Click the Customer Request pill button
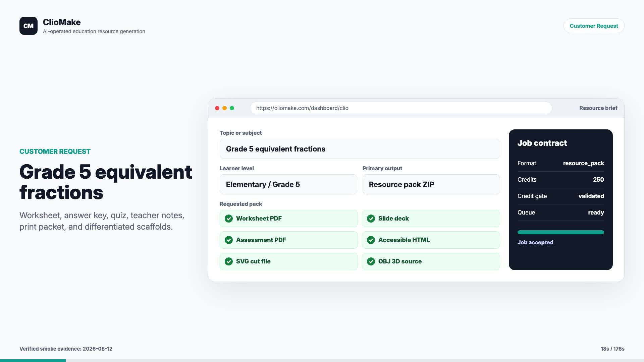 pyautogui.click(x=594, y=26)
